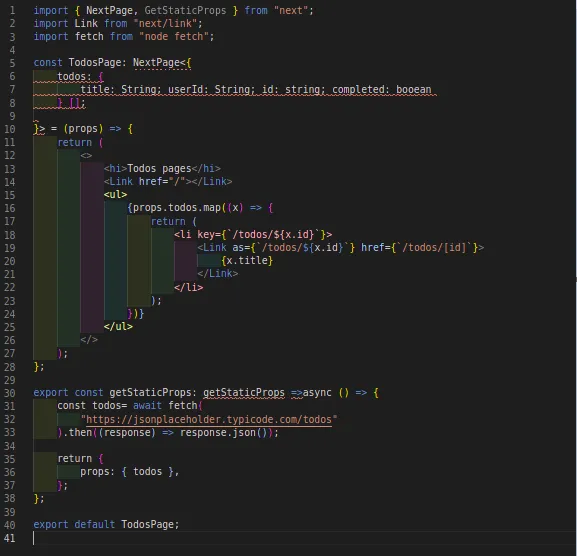This screenshot has width=577, height=556.
Task: Click the "}[];" array type closing on line 8
Action: (71, 103)
